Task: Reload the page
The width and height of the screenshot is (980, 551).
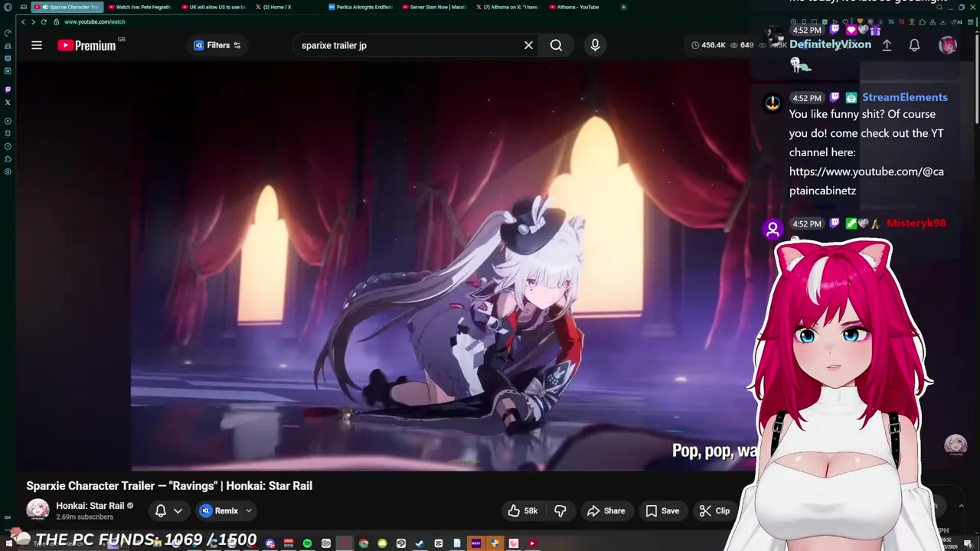Action: tap(44, 21)
